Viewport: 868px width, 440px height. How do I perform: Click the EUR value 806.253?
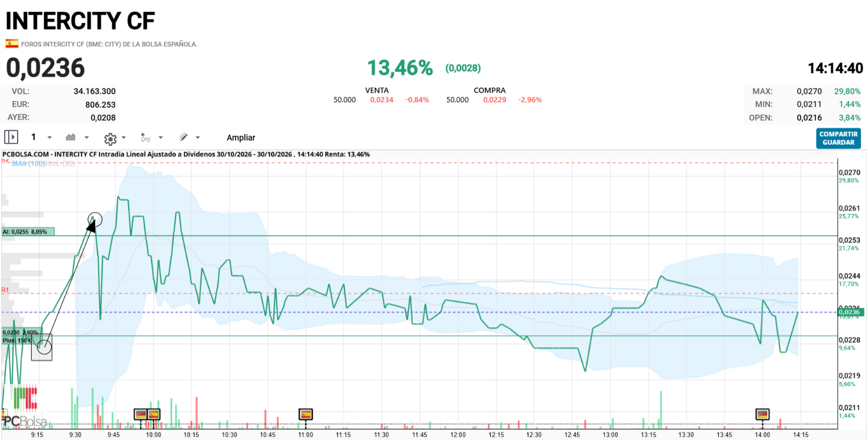coord(100,105)
